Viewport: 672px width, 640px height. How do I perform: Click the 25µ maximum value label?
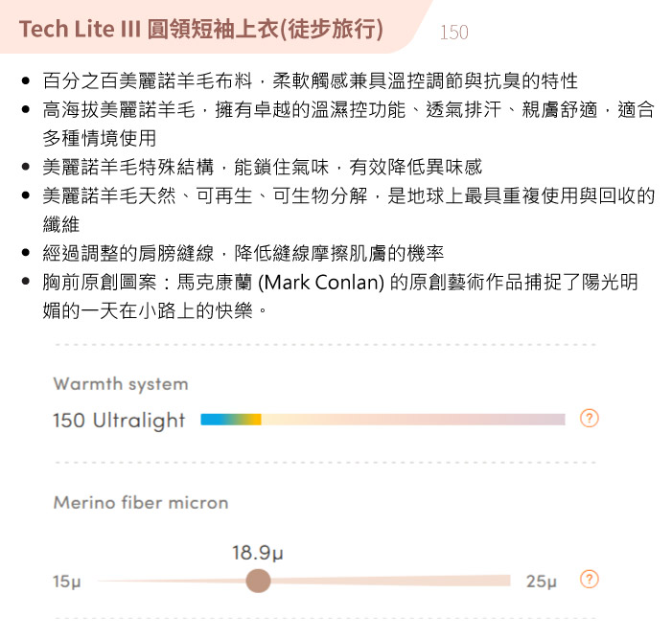coord(542,582)
